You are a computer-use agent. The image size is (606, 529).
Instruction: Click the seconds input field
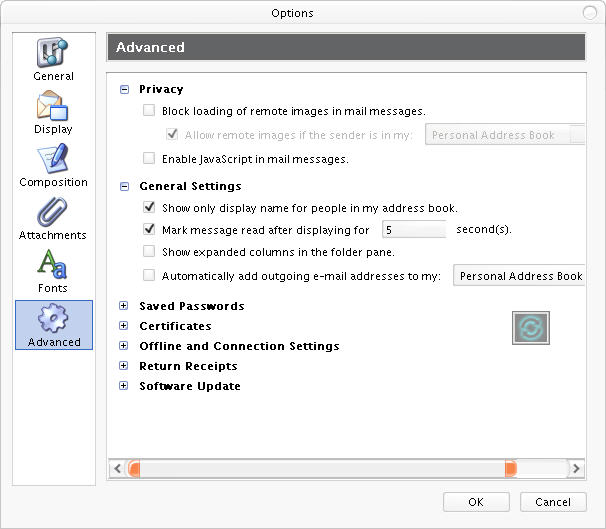[414, 230]
